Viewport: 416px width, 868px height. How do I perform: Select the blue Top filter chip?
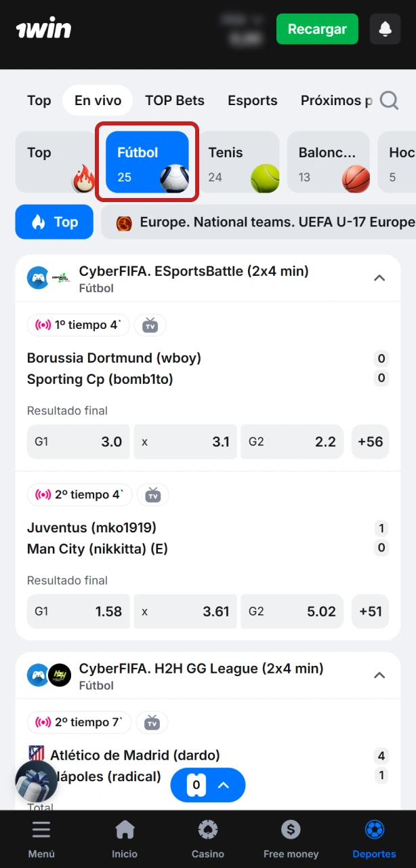pyautogui.click(x=54, y=222)
